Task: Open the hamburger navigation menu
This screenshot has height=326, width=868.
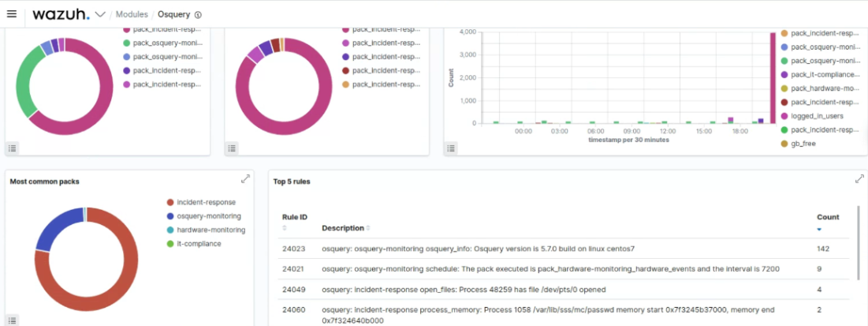Action: pos(12,14)
